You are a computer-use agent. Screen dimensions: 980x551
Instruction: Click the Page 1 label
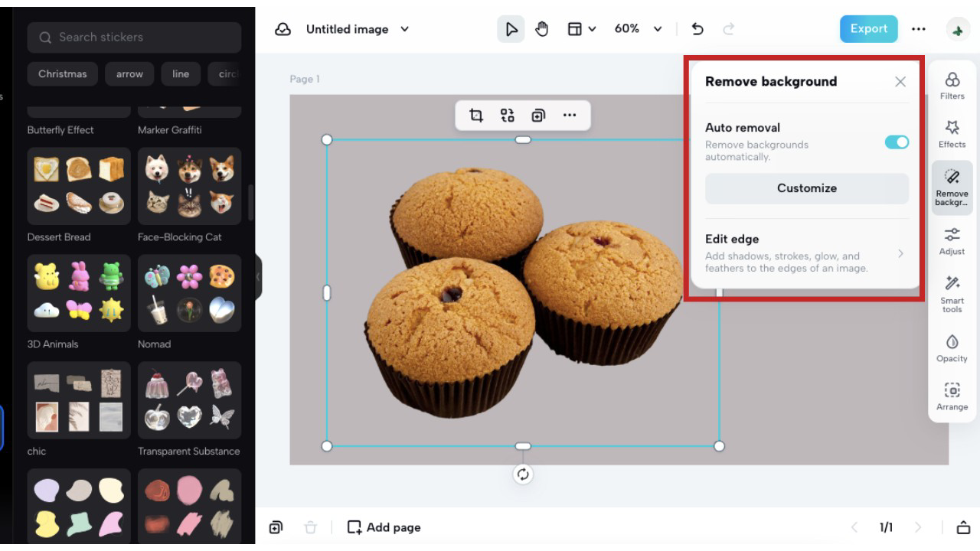pos(305,79)
